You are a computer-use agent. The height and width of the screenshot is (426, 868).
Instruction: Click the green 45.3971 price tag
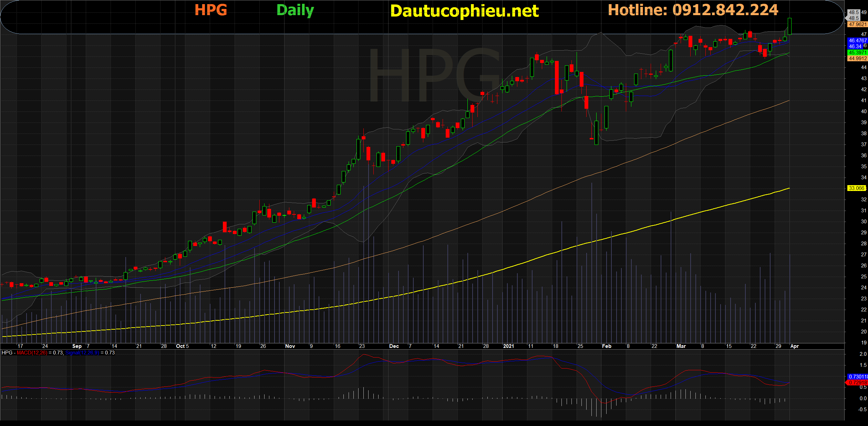[x=857, y=53]
